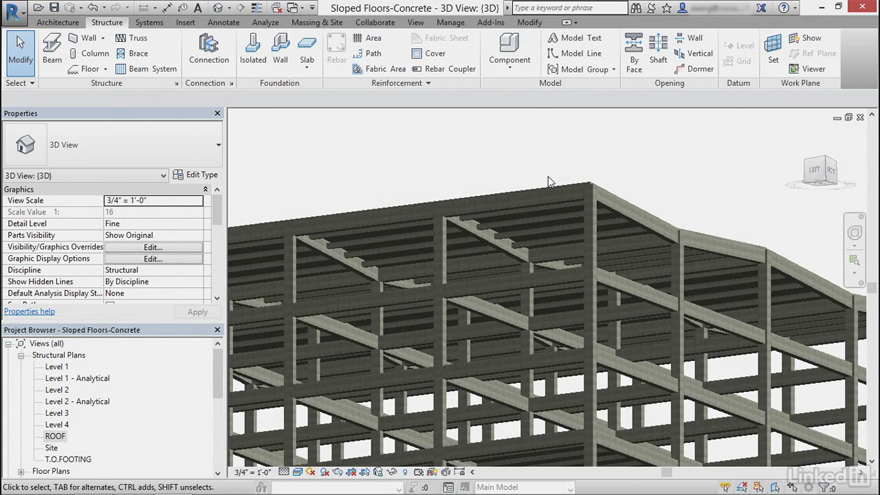Open Model Group dropdown arrow
This screenshot has height=495, width=880.
(x=613, y=69)
